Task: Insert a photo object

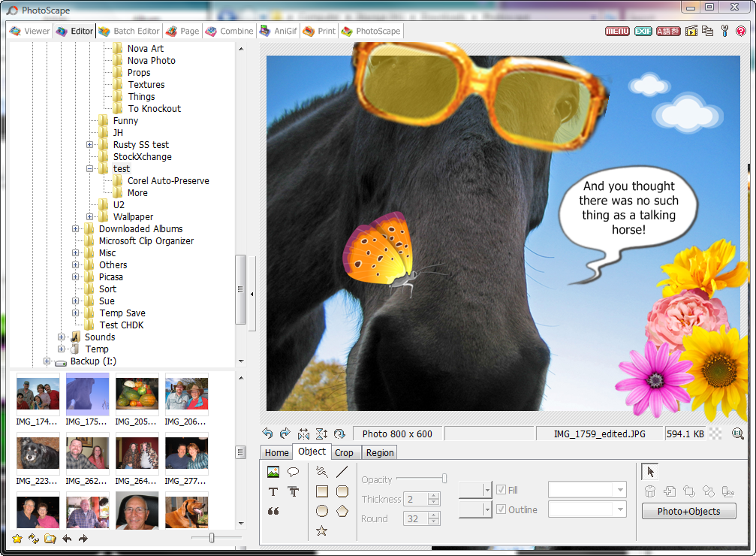Action: [273, 472]
